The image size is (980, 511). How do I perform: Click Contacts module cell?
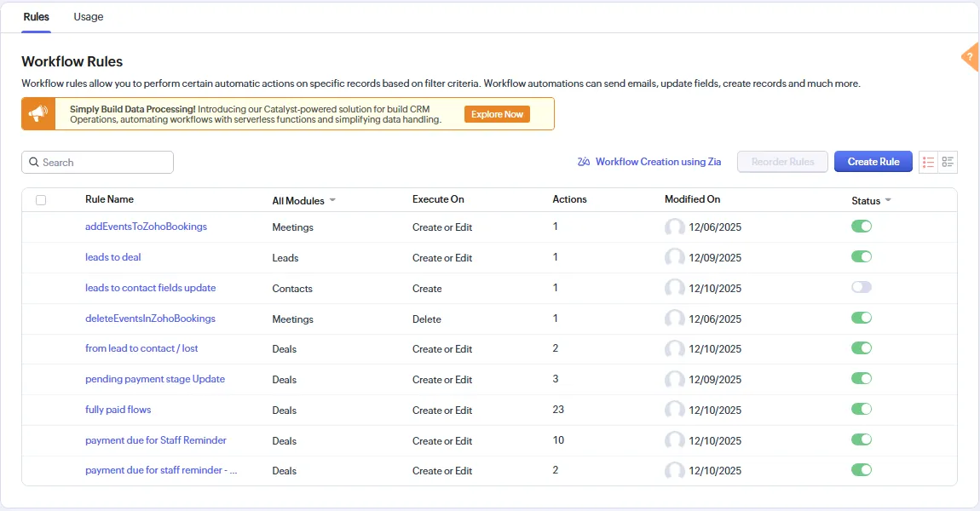[292, 289]
